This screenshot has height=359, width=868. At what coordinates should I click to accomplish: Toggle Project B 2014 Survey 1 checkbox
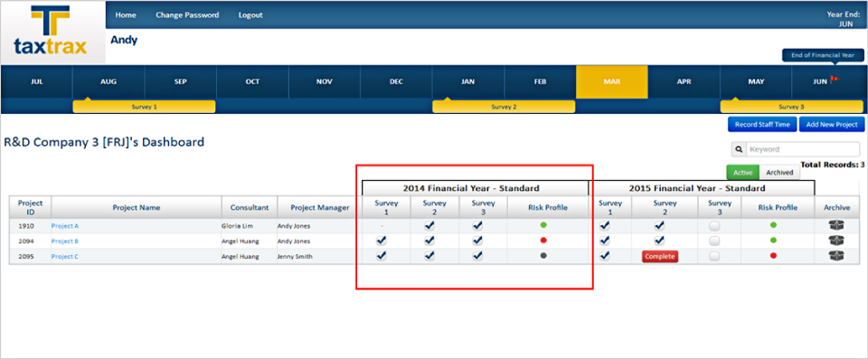pyautogui.click(x=381, y=241)
